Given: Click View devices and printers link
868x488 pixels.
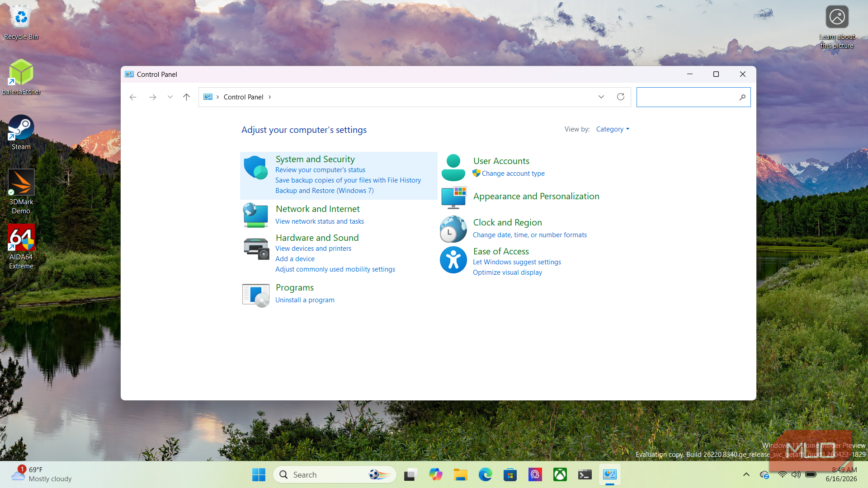Looking at the screenshot, I should (x=313, y=249).
